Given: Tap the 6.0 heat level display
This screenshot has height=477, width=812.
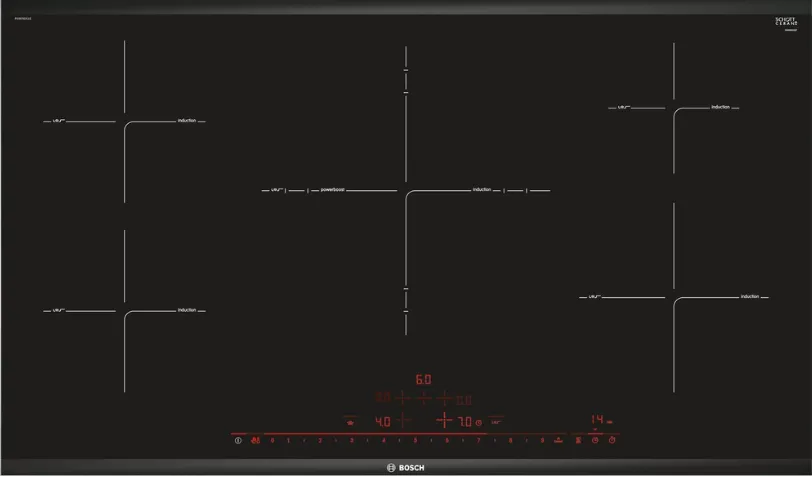Looking at the screenshot, I should pos(423,380).
